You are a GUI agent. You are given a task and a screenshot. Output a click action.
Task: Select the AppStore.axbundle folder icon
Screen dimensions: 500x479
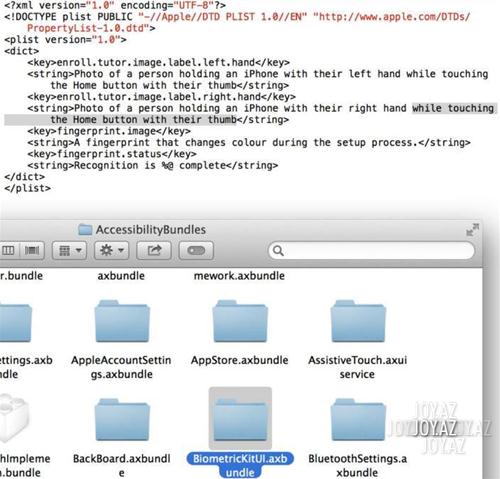[x=240, y=321]
